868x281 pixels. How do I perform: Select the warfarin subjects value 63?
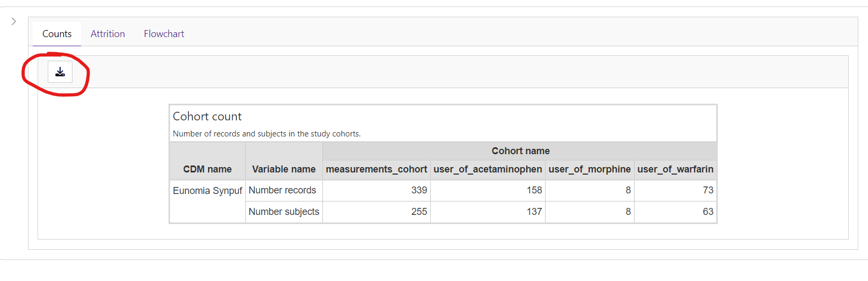point(708,212)
